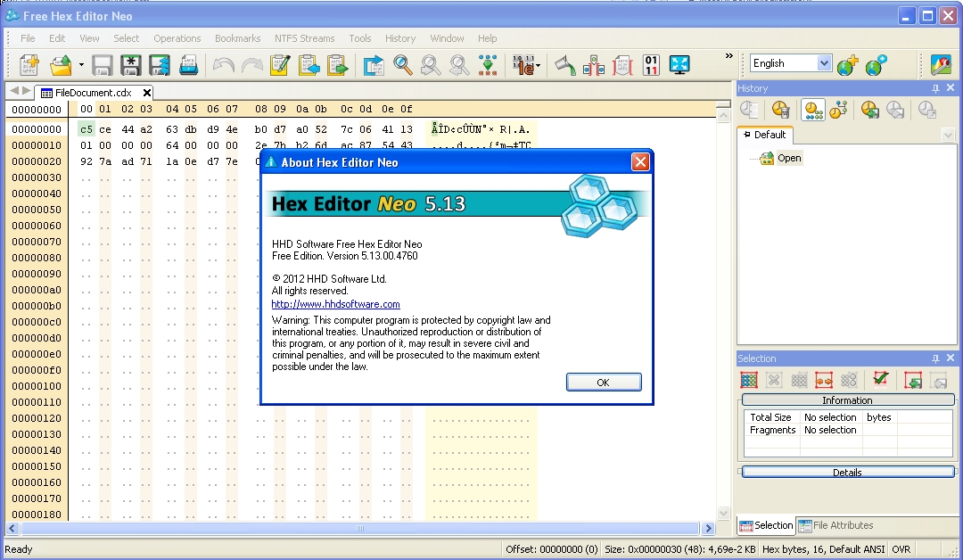This screenshot has width=963, height=560.
Task: Click the settings wrench picture icon
Action: pyautogui.click(x=941, y=64)
